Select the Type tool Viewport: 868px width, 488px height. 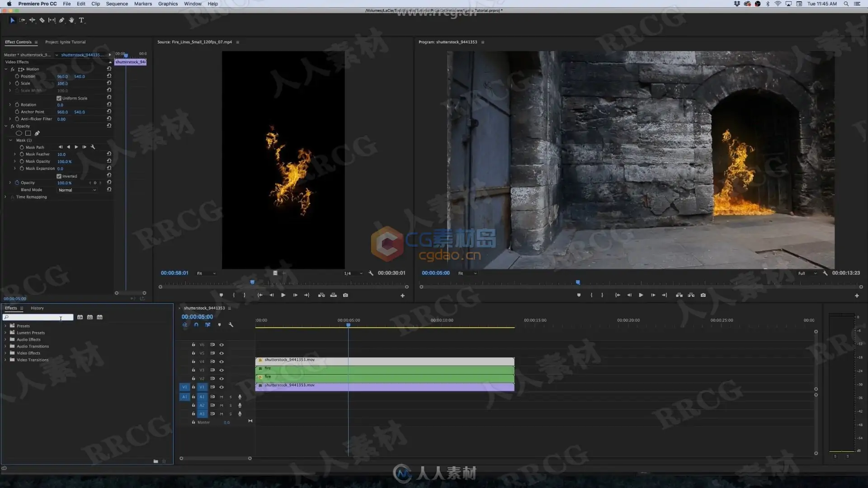[81, 20]
